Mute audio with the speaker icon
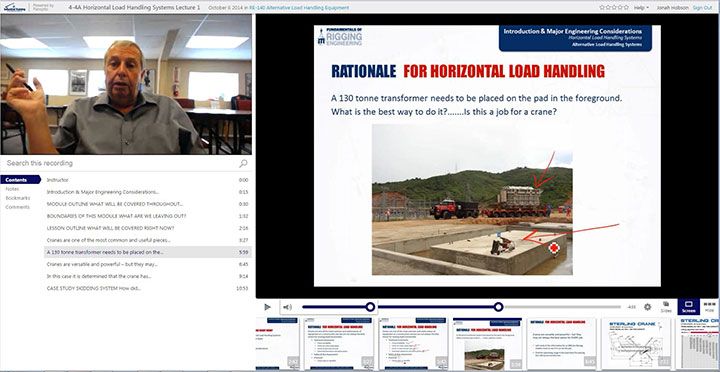This screenshot has width=720, height=372. (287, 307)
